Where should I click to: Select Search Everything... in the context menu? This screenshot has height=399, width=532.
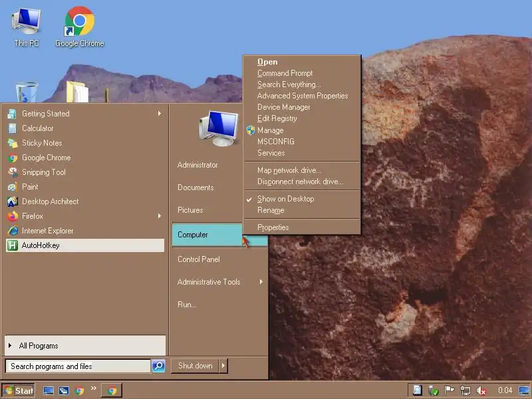(x=302, y=84)
